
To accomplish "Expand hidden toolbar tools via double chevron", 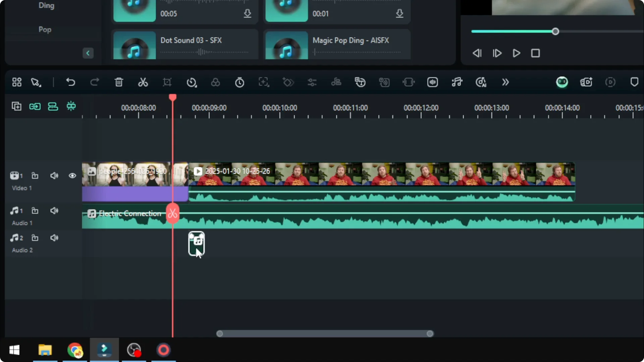I will click(505, 82).
